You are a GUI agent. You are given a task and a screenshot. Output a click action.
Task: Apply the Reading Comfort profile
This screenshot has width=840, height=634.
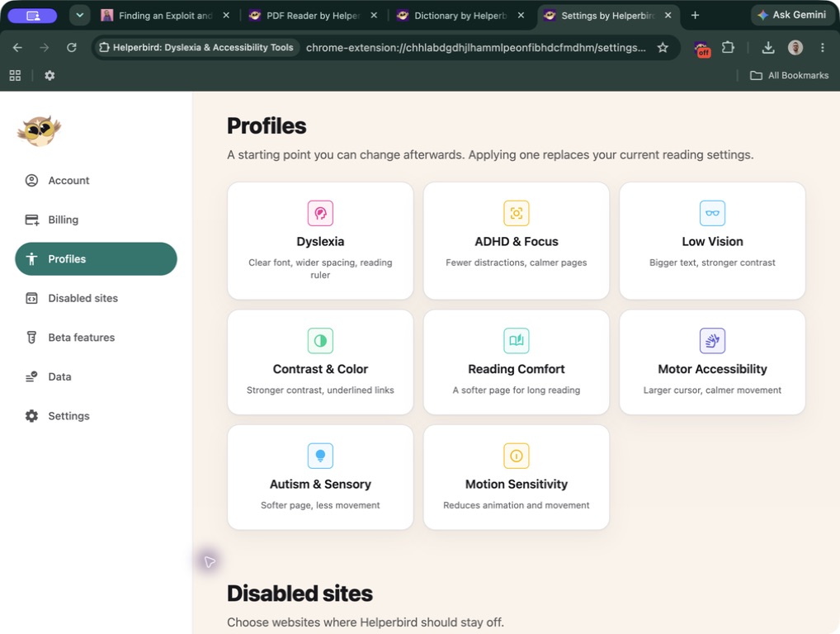517,362
